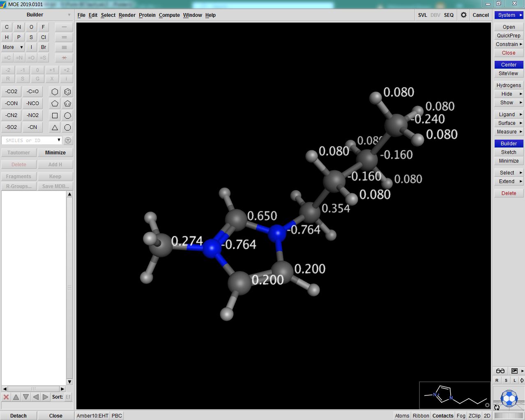
Task: Open the Compute menu
Action: tap(169, 15)
